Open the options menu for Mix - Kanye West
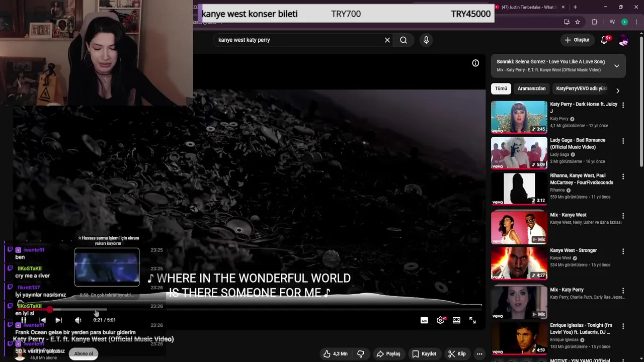644x362 pixels. click(x=623, y=216)
